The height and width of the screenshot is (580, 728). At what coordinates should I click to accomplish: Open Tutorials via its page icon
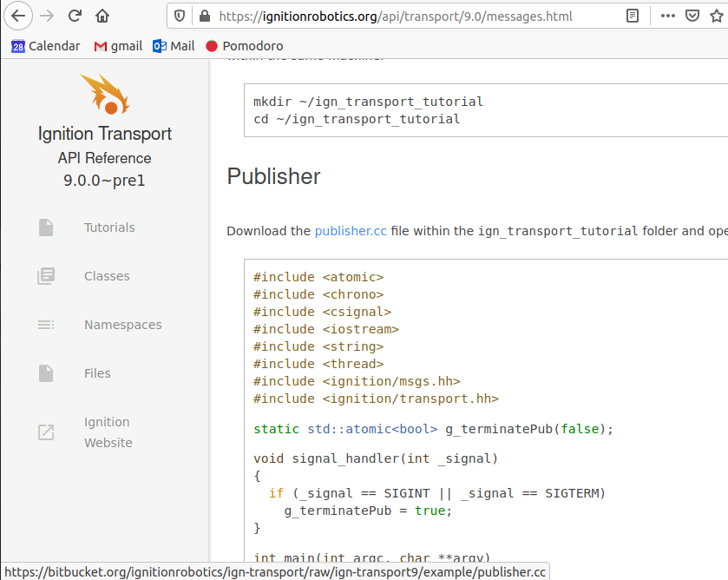click(46, 227)
